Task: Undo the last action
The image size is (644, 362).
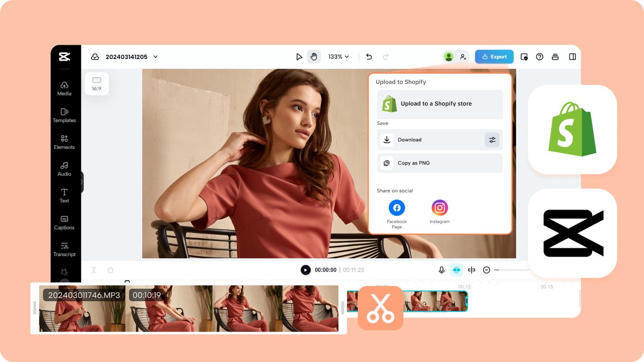Action: point(369,57)
